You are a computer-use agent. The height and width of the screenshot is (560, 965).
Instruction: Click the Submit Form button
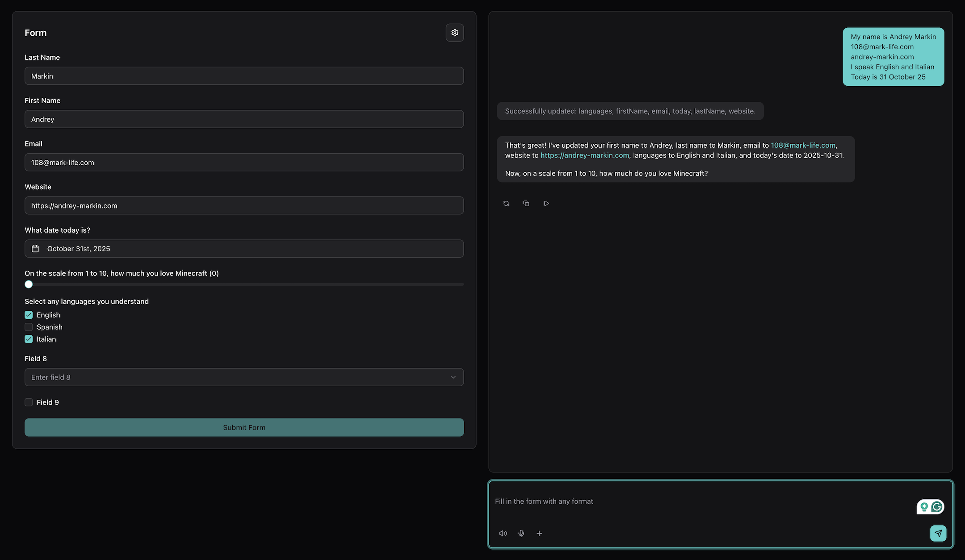click(244, 427)
